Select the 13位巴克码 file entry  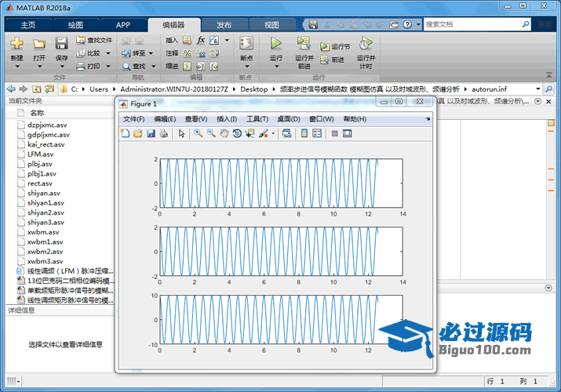[65, 281]
